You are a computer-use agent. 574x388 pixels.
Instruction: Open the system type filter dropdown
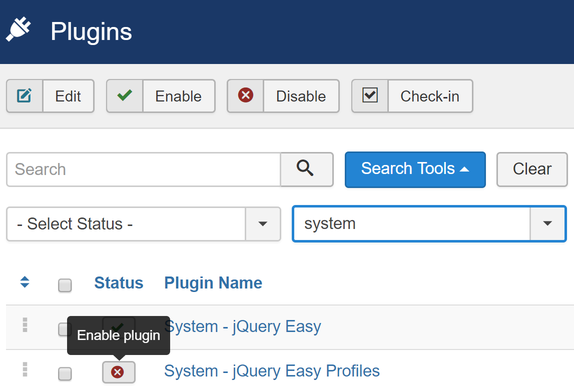click(429, 224)
